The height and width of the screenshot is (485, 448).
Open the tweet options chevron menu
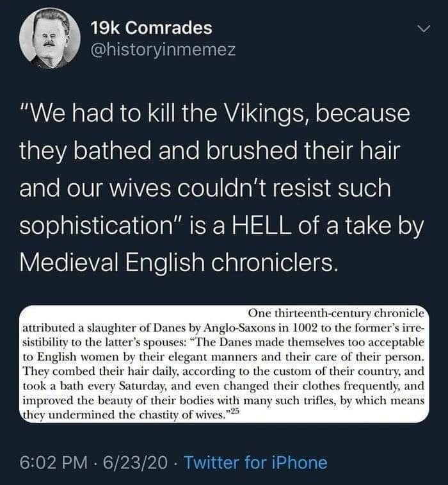[x=424, y=29]
